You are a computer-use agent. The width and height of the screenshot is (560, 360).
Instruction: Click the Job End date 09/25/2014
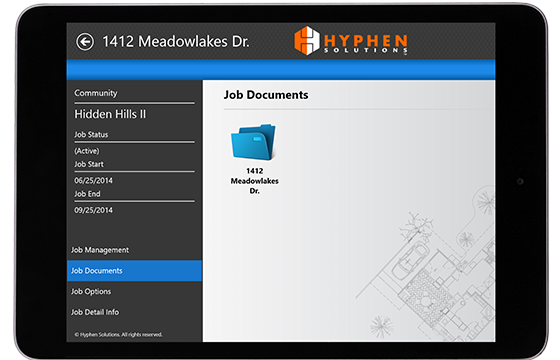point(93,210)
